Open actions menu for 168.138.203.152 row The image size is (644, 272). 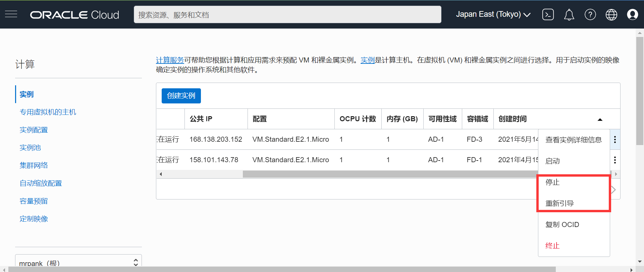click(x=615, y=139)
